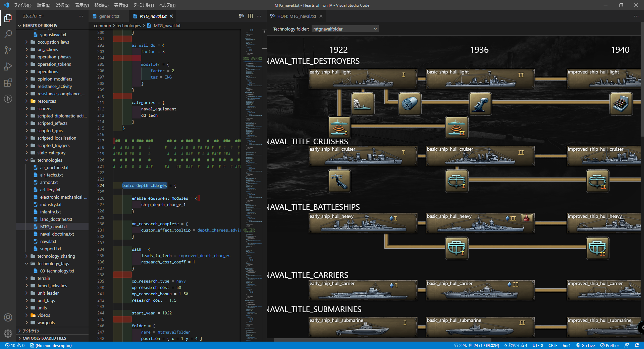The image size is (644, 349).
Task: Collapse the HEARTS OF IRON IV section
Action: (x=52, y=26)
